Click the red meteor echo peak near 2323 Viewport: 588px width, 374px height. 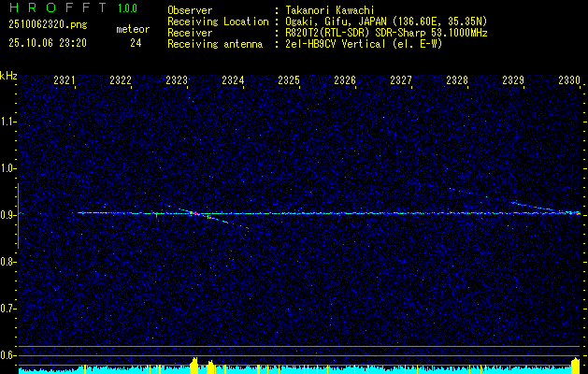pyautogui.click(x=192, y=212)
